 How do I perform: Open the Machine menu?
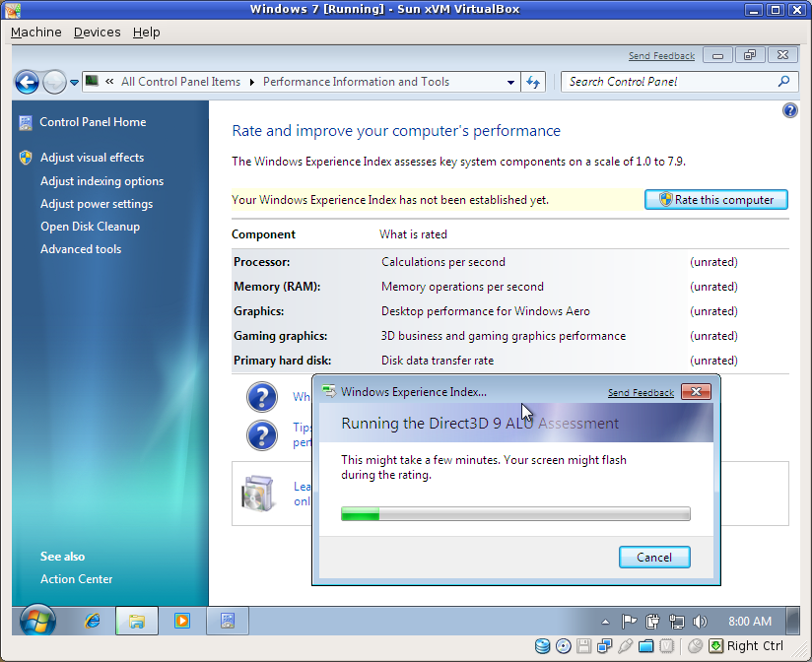pyautogui.click(x=35, y=32)
